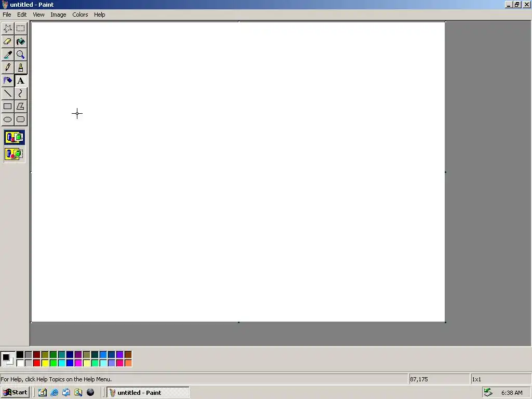Choose the Pencil tool
532x399 pixels.
7,68
